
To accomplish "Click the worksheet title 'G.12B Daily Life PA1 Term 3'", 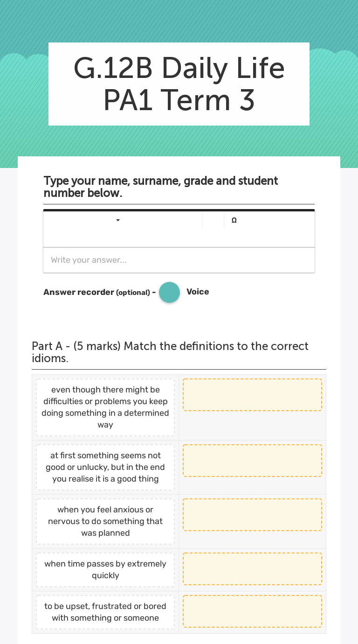I will tap(179, 84).
